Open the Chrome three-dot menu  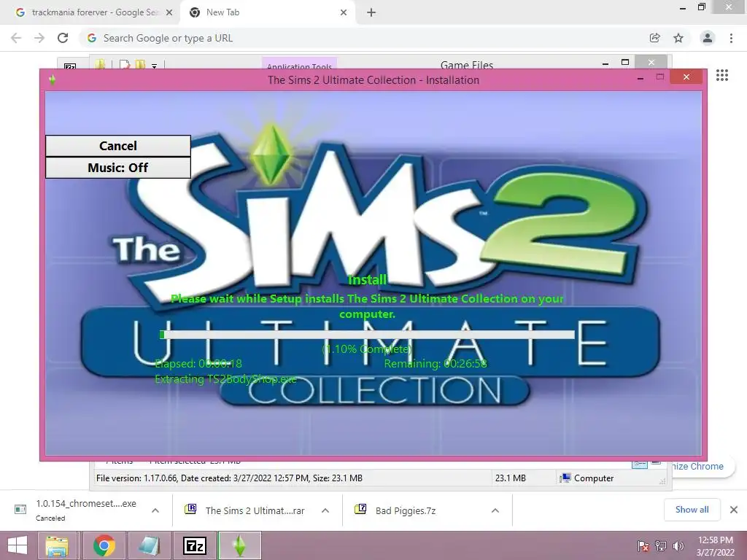pyautogui.click(x=731, y=38)
